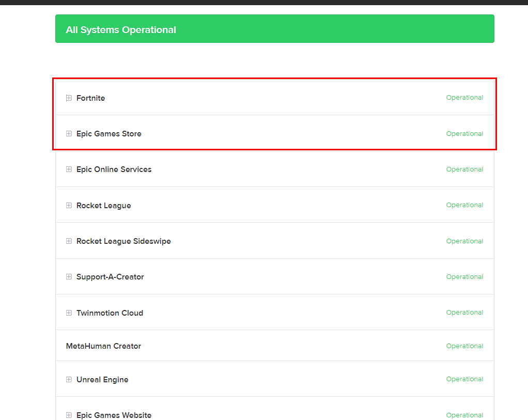
Task: Click the Operational label for Twinmotion Cloud
Action: tap(464, 312)
